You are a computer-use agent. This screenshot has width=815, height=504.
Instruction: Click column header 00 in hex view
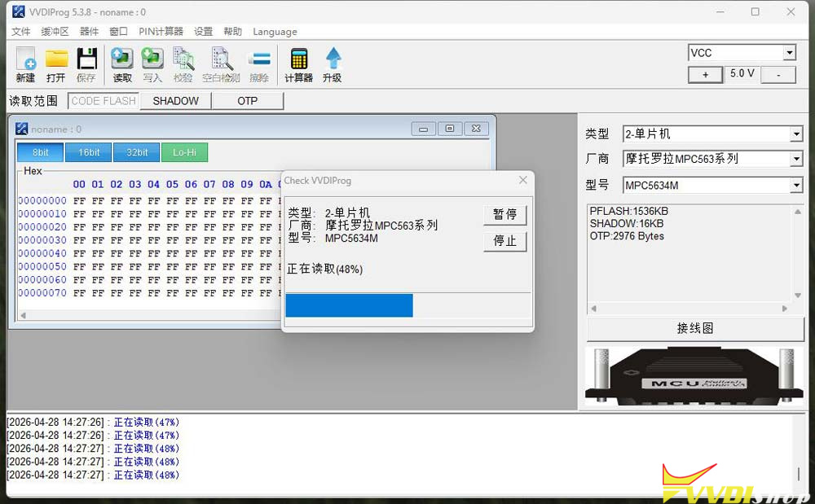pyautogui.click(x=79, y=184)
